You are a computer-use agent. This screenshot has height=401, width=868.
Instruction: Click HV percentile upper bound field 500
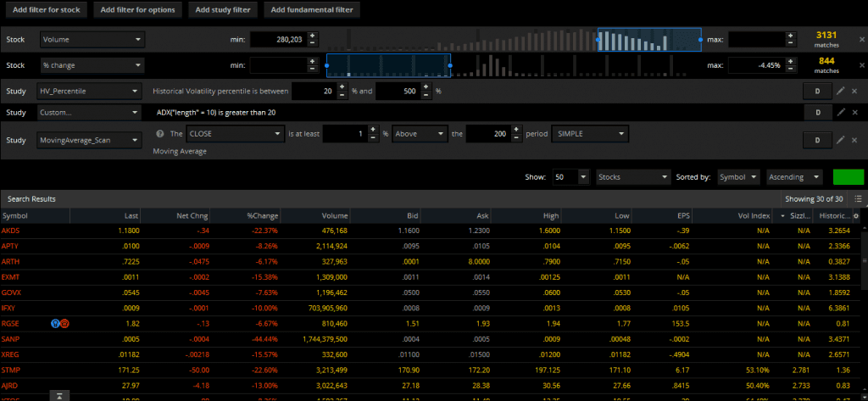tap(398, 92)
